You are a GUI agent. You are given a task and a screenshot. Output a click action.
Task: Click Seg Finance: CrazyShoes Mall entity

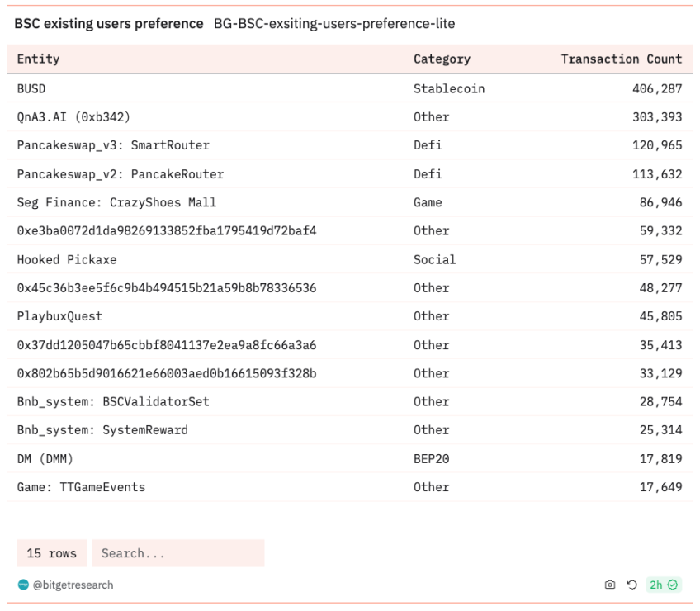tap(116, 202)
